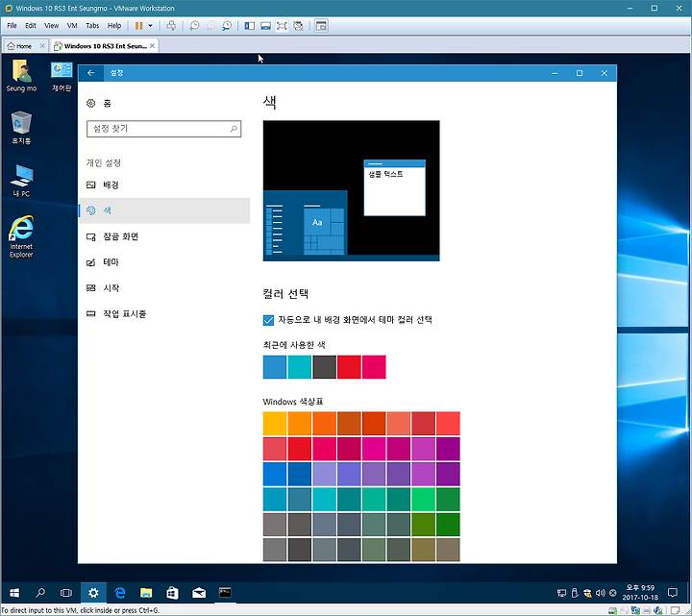Open the power options dropdown arrow
Viewport: 692px width, 616px height.
click(151, 26)
